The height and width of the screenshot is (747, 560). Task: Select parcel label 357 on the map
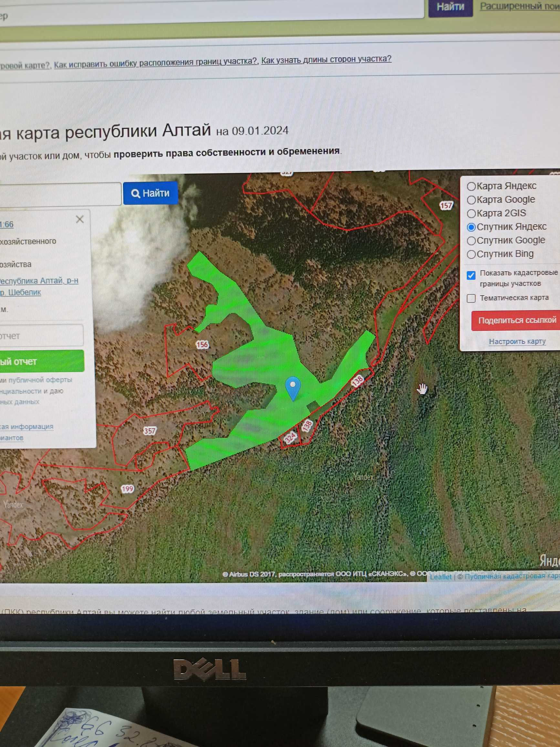coord(150,431)
